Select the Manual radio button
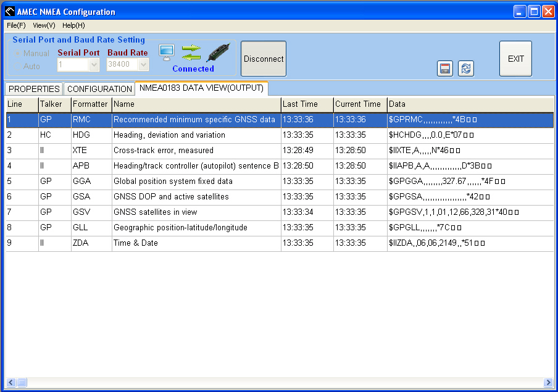 (18, 54)
